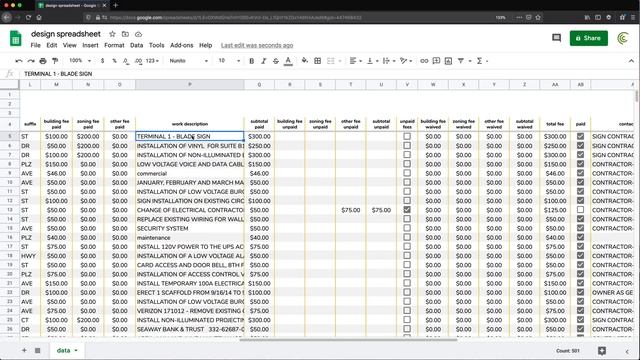Toggle bold formatting
The height and width of the screenshot is (360, 640).
tap(251, 61)
